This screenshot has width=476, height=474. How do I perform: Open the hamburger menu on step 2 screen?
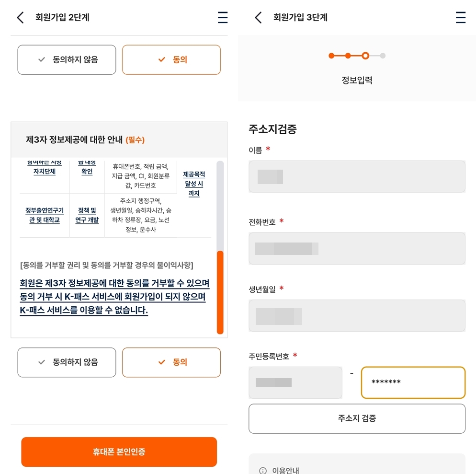click(x=222, y=17)
